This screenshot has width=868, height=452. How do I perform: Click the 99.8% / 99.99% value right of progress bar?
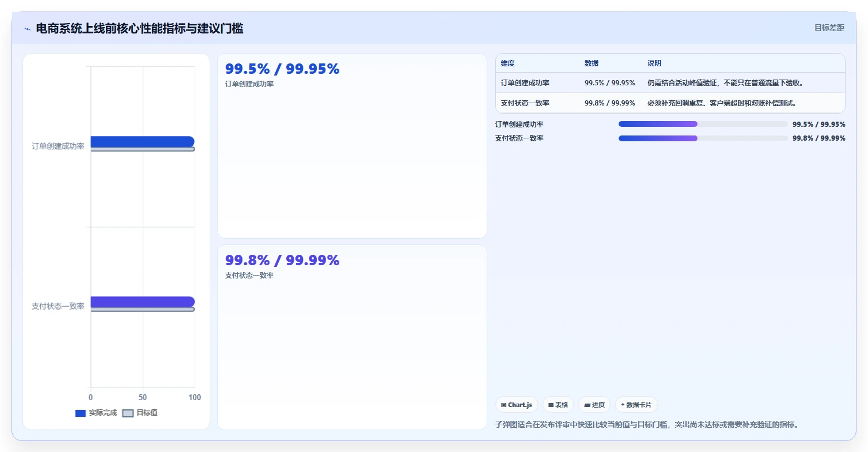(x=819, y=138)
